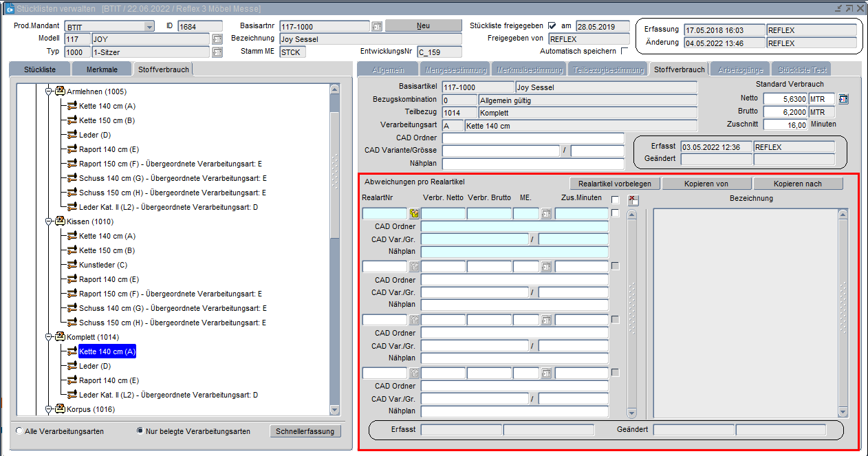Image resolution: width=868 pixels, height=456 pixels.
Task: Enable the Automatisch speichern checkbox
Action: (x=625, y=52)
